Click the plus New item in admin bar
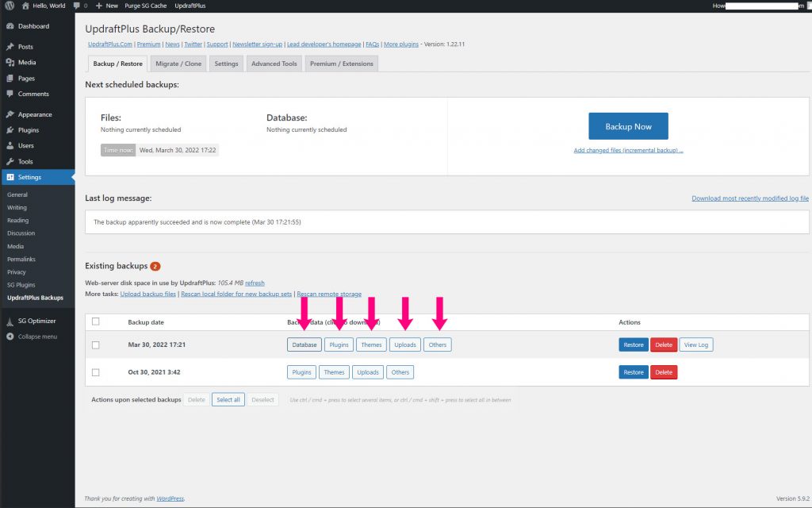 pos(107,6)
